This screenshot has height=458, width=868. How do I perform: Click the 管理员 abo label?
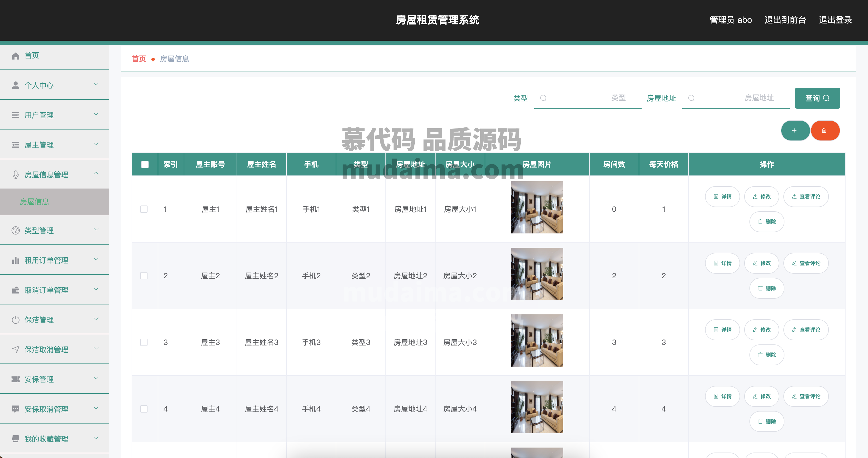731,20
